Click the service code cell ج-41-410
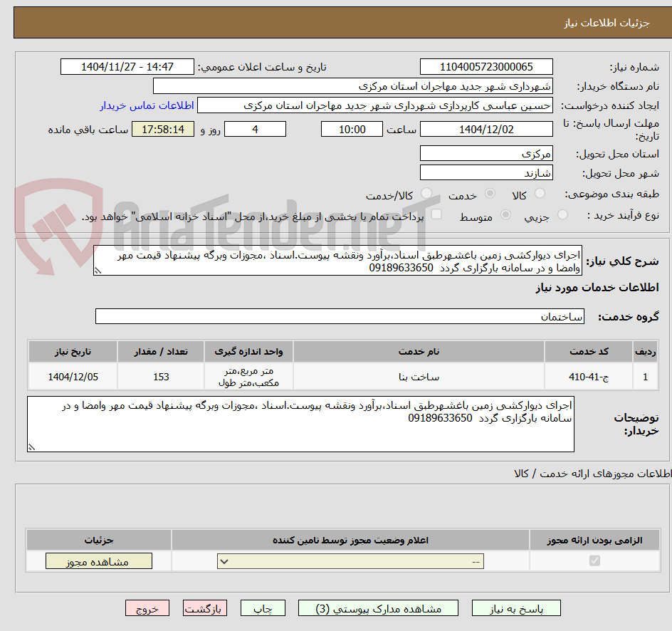The image size is (672, 631). [589, 377]
